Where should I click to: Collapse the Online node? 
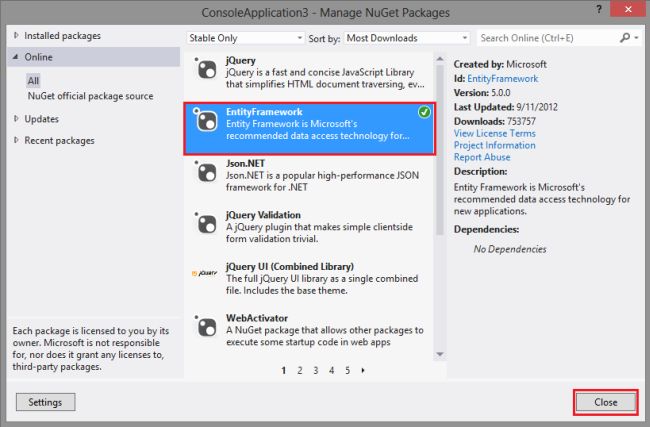tap(16, 57)
